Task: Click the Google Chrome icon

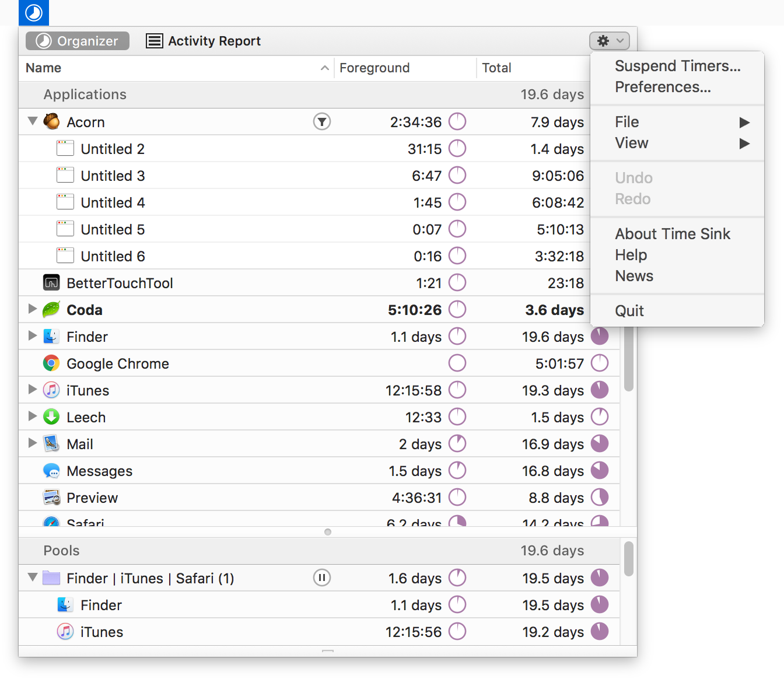Action: tap(51, 363)
